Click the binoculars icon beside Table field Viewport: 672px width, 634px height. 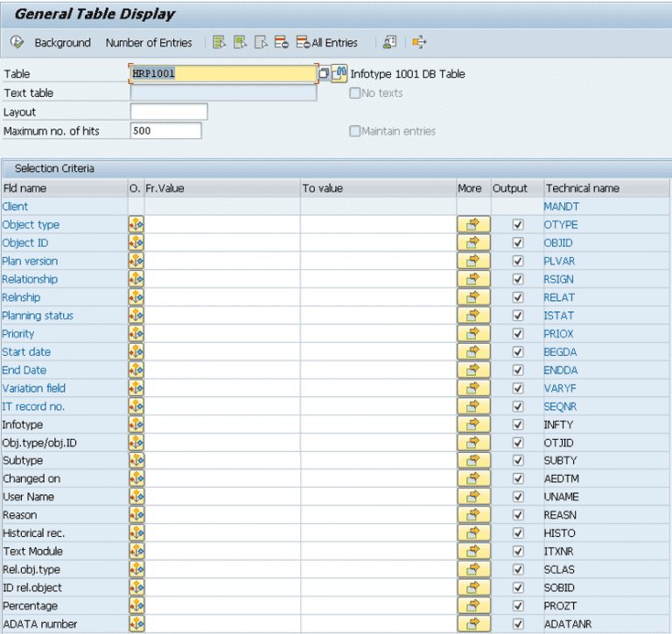click(x=339, y=73)
